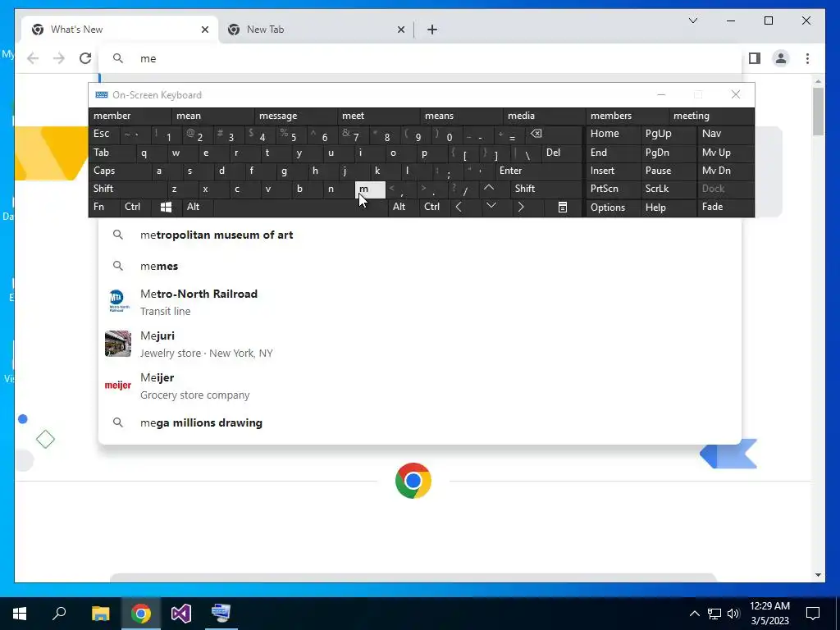Click the address bar containing 'me'

click(x=420, y=58)
